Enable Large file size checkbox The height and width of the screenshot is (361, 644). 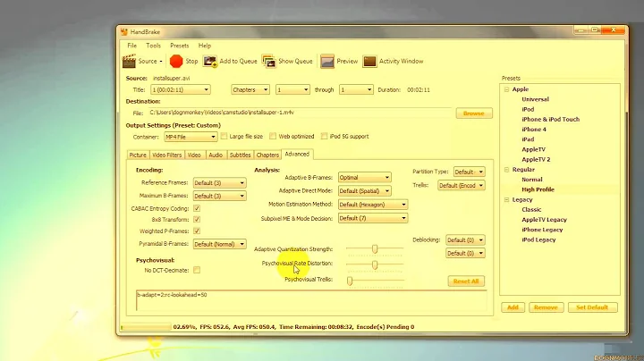pos(224,136)
